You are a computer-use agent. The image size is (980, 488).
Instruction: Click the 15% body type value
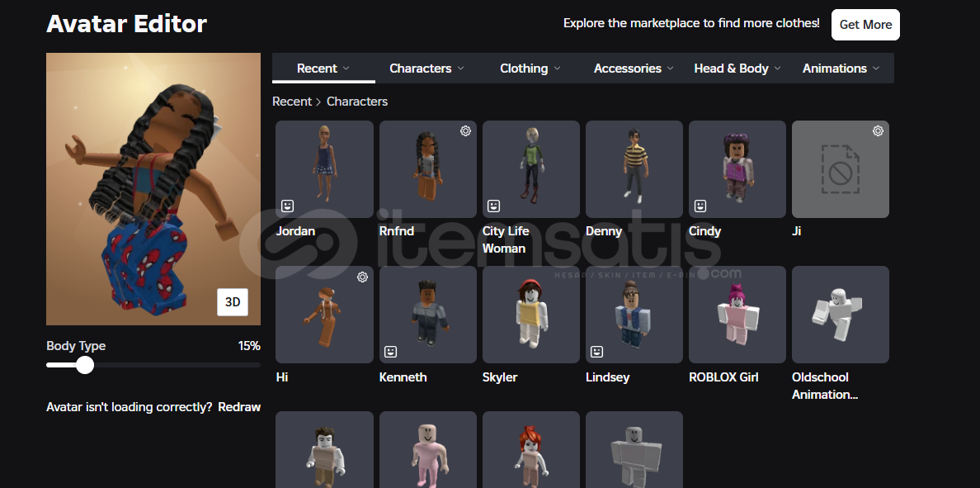coord(249,346)
